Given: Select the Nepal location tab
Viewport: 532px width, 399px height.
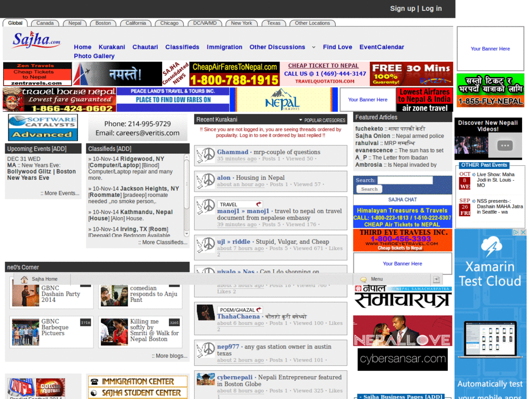Looking at the screenshot, I should tap(75, 23).
